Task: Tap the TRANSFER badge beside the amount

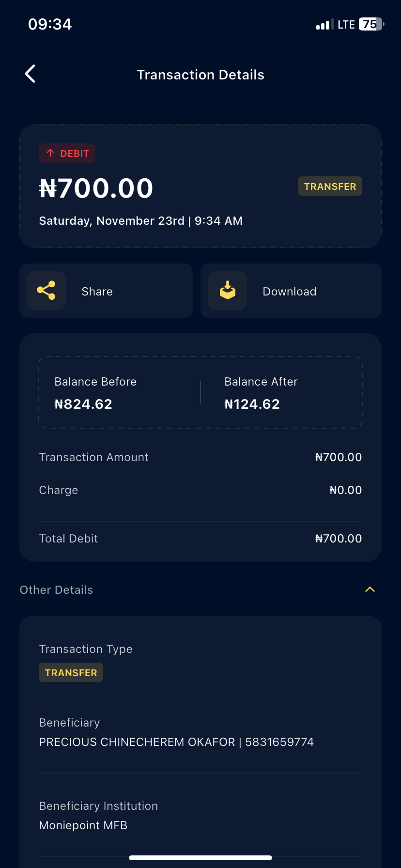Action: 330,186
